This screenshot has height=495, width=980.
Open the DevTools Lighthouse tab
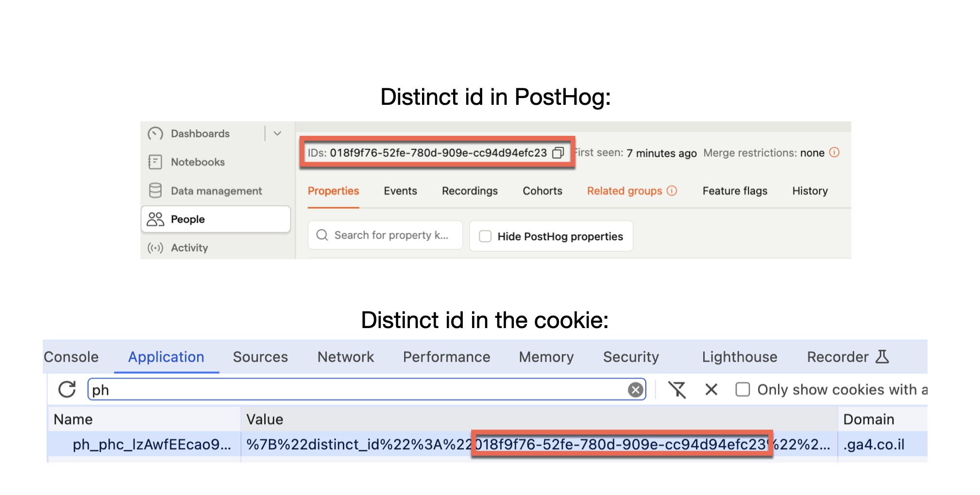[739, 357]
